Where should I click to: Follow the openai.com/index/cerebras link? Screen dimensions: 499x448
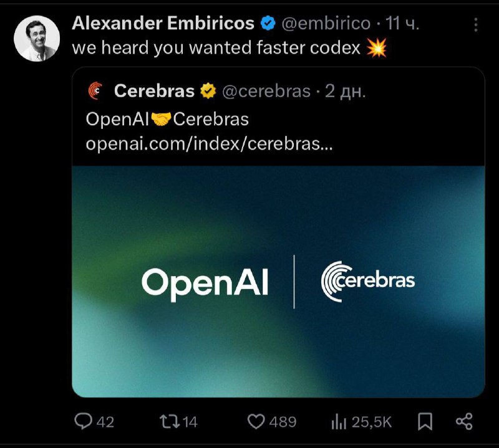point(209,144)
